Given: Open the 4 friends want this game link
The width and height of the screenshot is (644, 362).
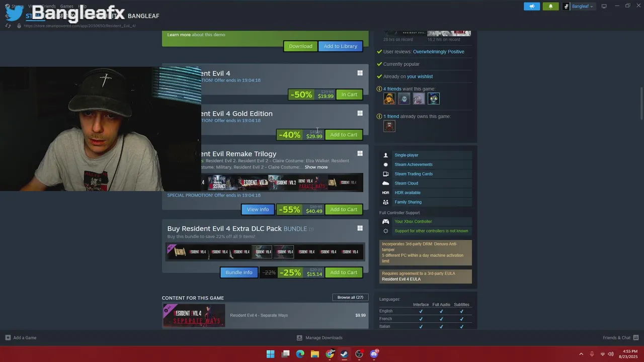Looking at the screenshot, I should 392,89.
